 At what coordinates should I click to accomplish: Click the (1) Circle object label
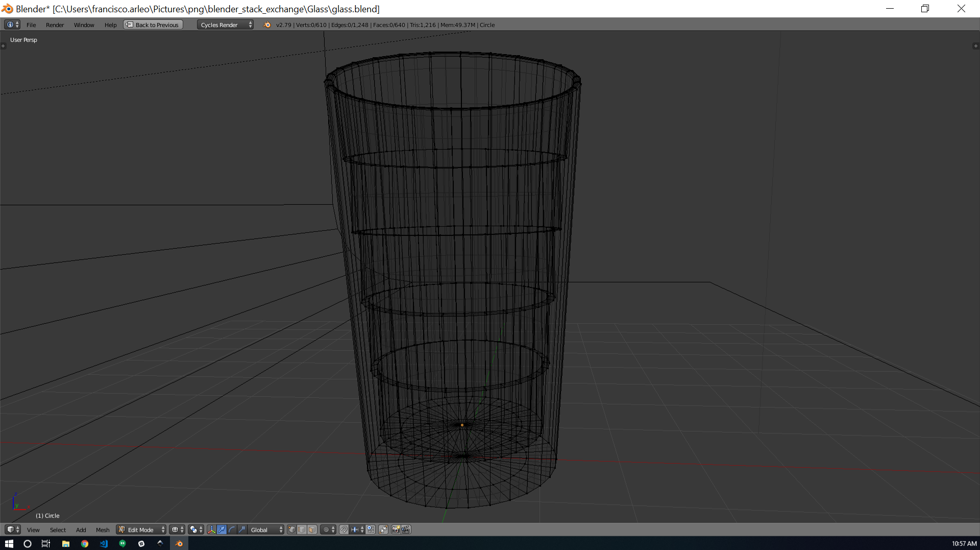click(47, 516)
